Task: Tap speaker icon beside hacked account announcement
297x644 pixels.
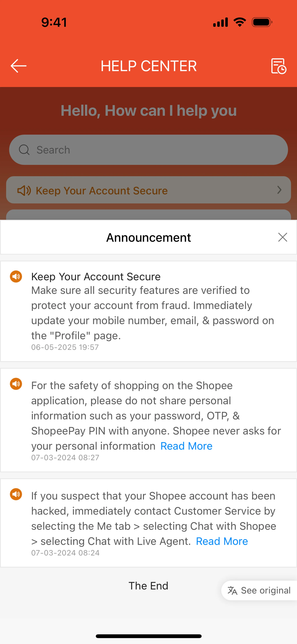Action: click(16, 494)
